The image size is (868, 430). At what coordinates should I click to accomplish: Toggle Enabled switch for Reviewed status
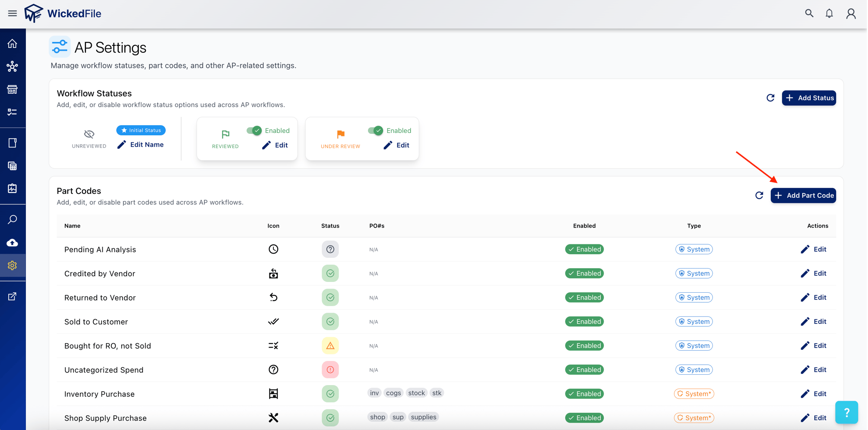pyautogui.click(x=254, y=130)
